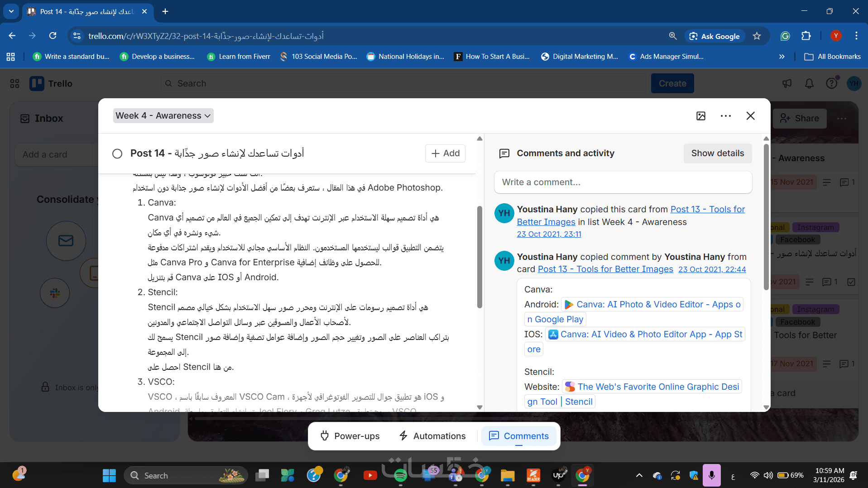Open a new browser tab
The height and width of the screenshot is (488, 868).
pyautogui.click(x=165, y=11)
